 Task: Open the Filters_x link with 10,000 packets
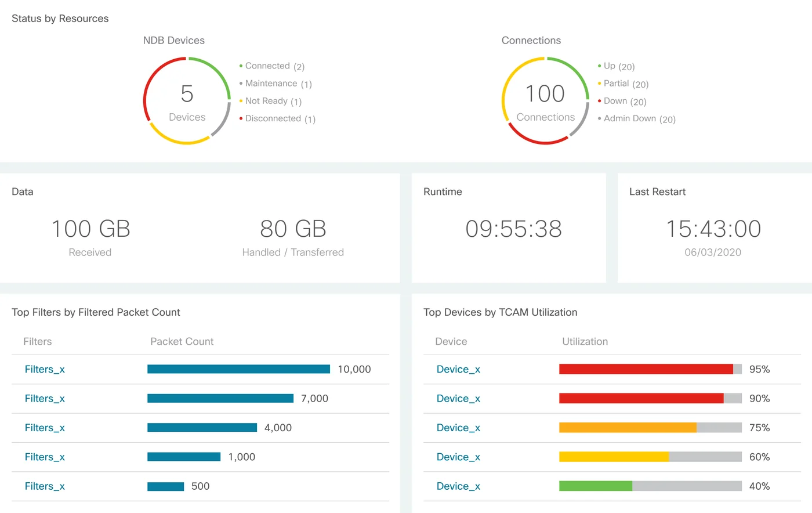pos(45,370)
